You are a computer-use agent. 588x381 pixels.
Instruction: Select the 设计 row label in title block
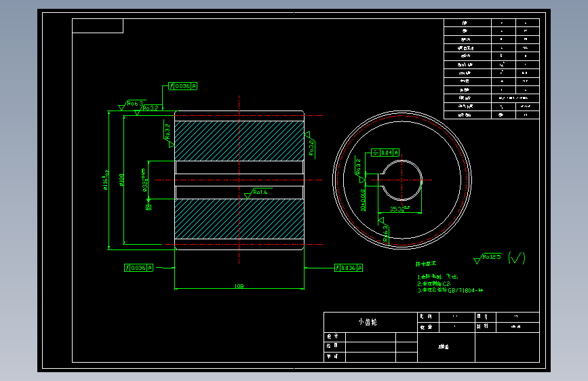click(x=334, y=337)
